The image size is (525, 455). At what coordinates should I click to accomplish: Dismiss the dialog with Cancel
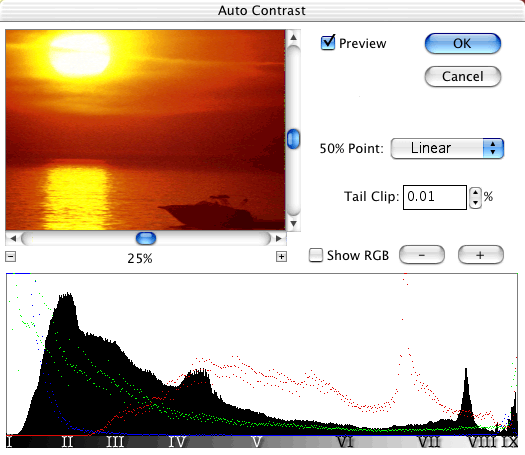[463, 76]
